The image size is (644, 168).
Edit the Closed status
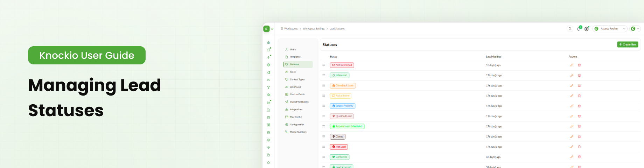coord(572,136)
